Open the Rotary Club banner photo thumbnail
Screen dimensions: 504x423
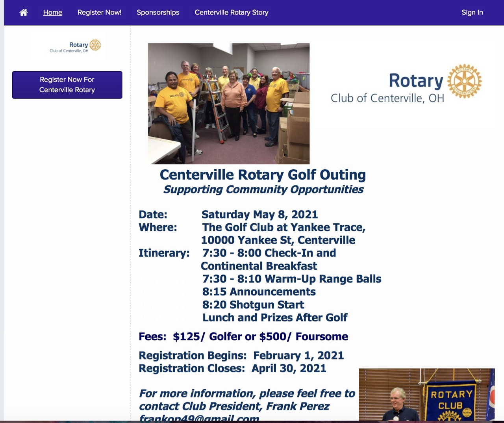(426, 395)
